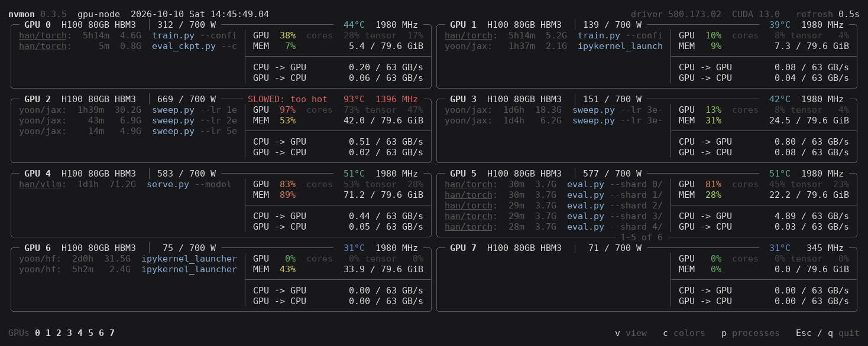Screen dimensions: 868x346
Task: Click the 'GPU 6' panel title
Action: click(x=38, y=248)
